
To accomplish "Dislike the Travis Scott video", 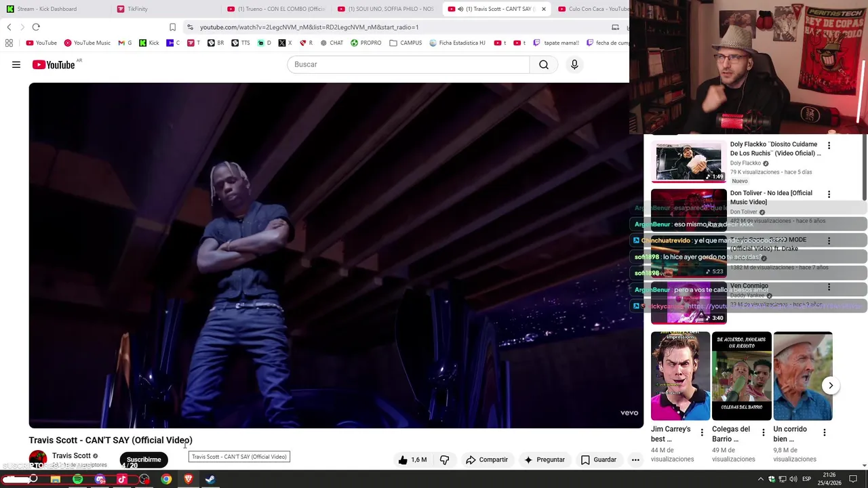I will point(444,460).
